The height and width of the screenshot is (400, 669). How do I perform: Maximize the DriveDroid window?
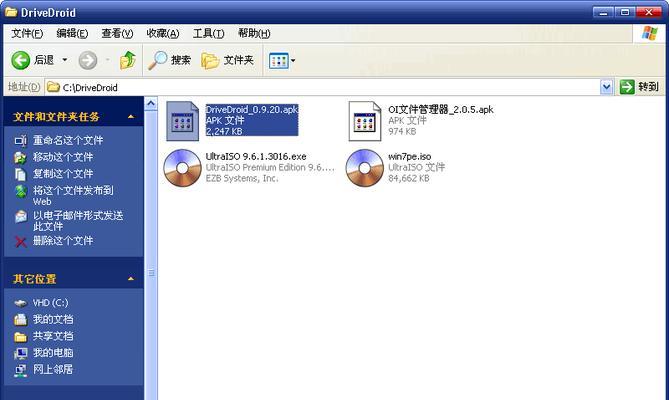[x=625, y=12]
